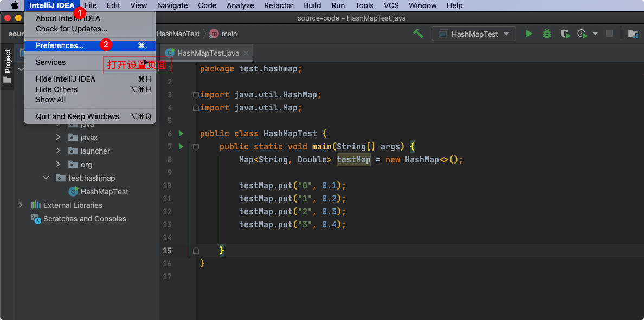Click the main breadcrumb in navigation bar

tap(229, 34)
